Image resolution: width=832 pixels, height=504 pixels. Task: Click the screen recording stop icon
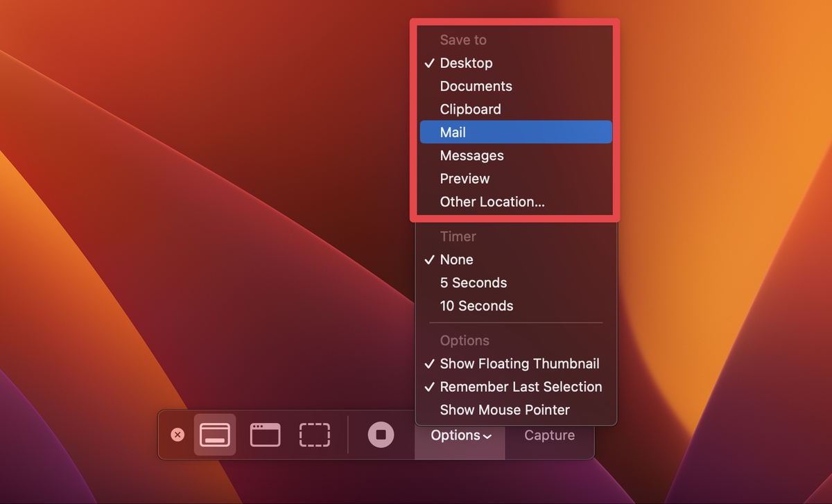380,435
